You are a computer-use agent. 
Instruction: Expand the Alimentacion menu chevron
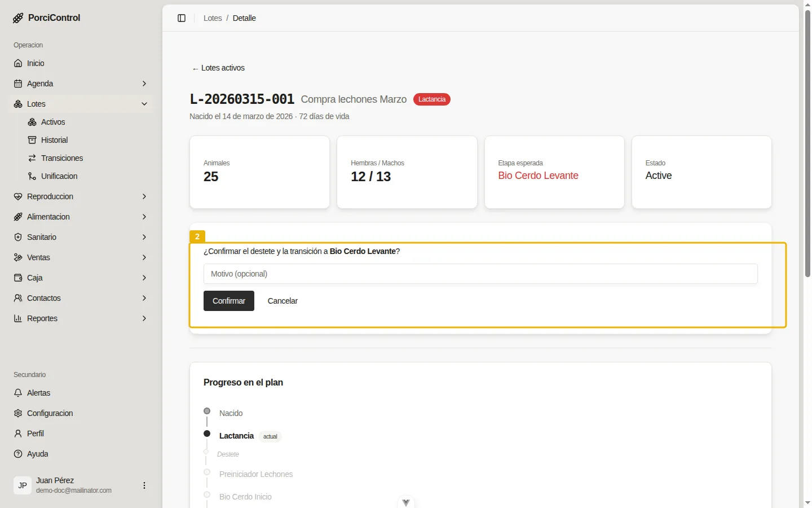click(x=144, y=217)
